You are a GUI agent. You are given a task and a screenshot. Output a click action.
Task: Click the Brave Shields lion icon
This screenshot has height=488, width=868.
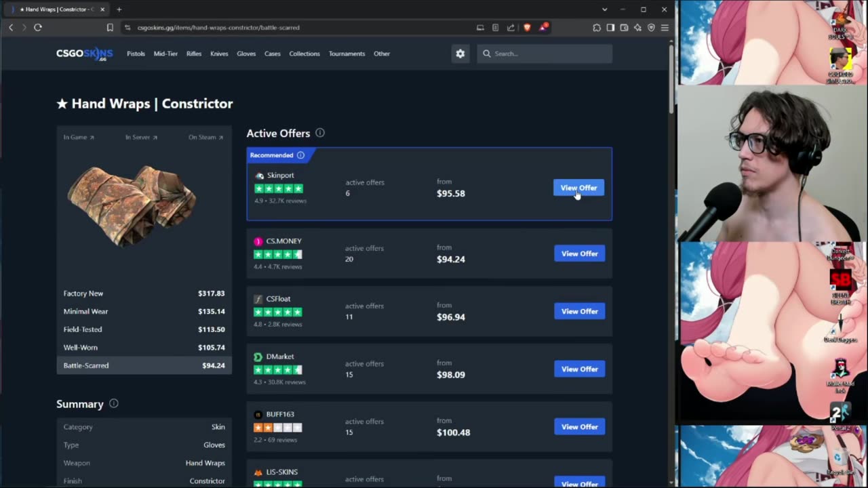click(528, 27)
